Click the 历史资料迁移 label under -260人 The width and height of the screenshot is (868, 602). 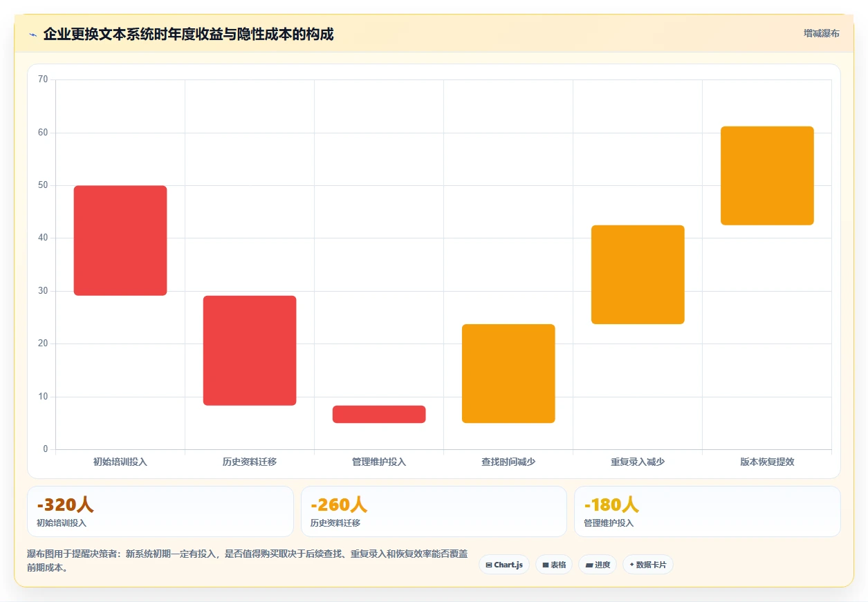coord(335,523)
